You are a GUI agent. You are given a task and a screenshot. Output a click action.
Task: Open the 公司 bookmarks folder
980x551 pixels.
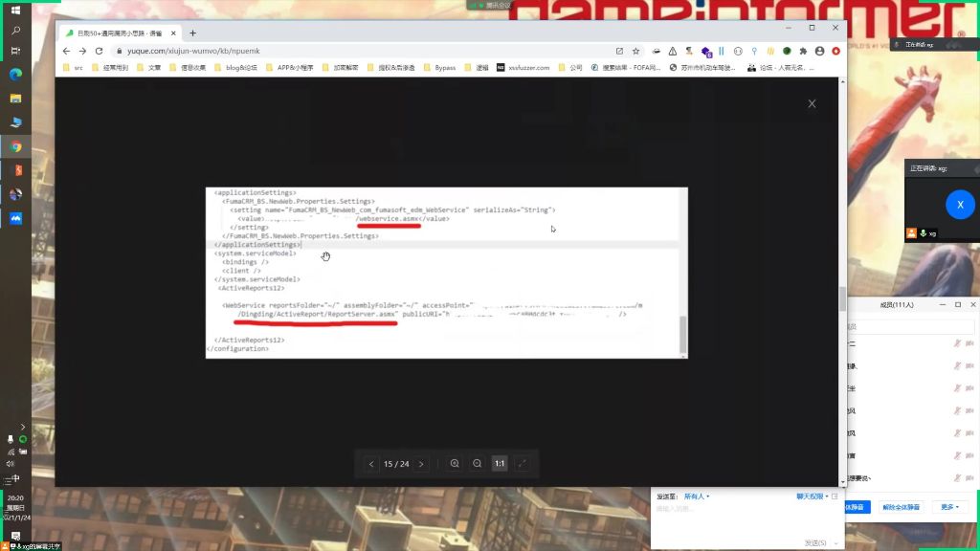click(x=570, y=68)
